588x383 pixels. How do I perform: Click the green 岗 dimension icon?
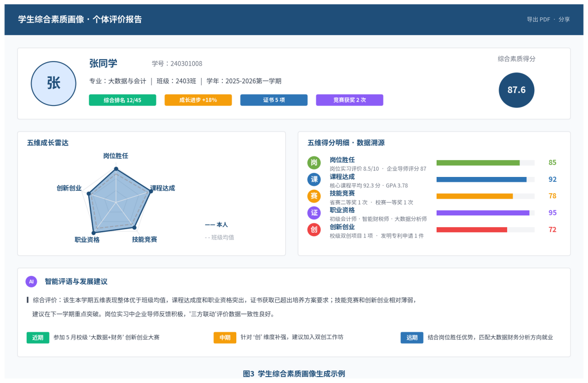click(314, 163)
